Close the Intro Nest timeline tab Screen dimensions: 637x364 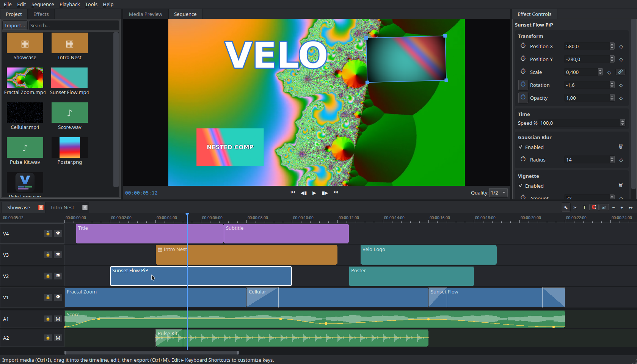pyautogui.click(x=85, y=207)
